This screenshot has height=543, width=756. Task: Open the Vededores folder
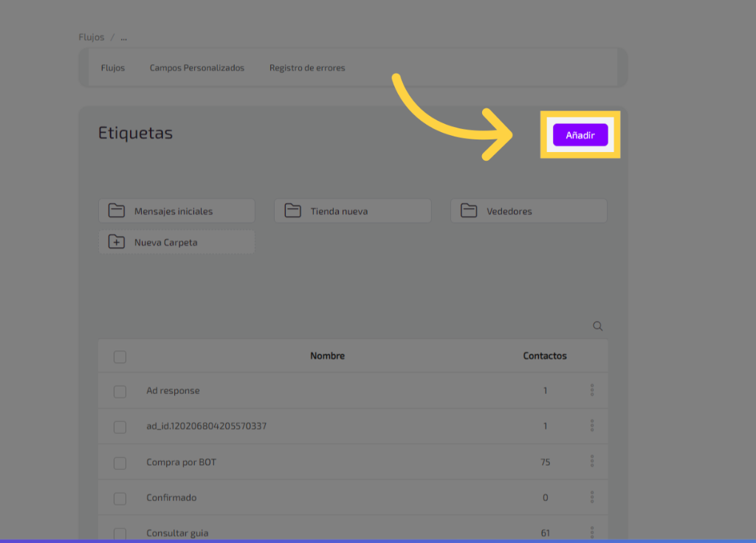[x=529, y=211]
